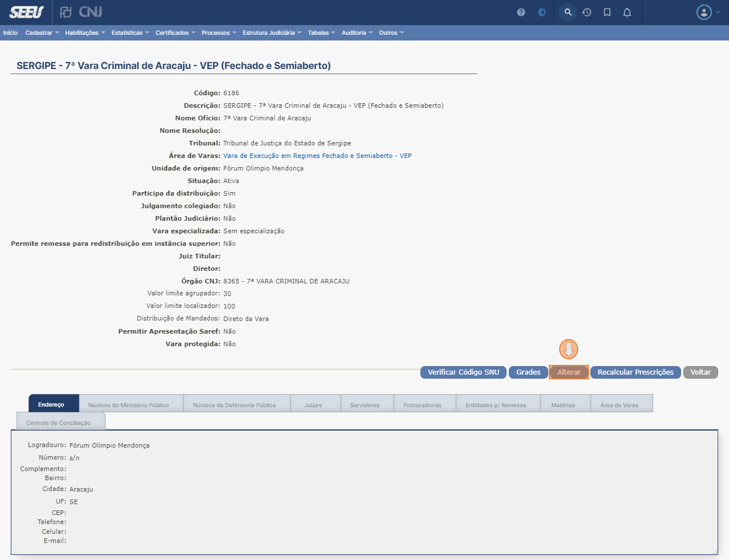This screenshot has width=729, height=560.
Task: Open the history clock icon
Action: pos(587,12)
